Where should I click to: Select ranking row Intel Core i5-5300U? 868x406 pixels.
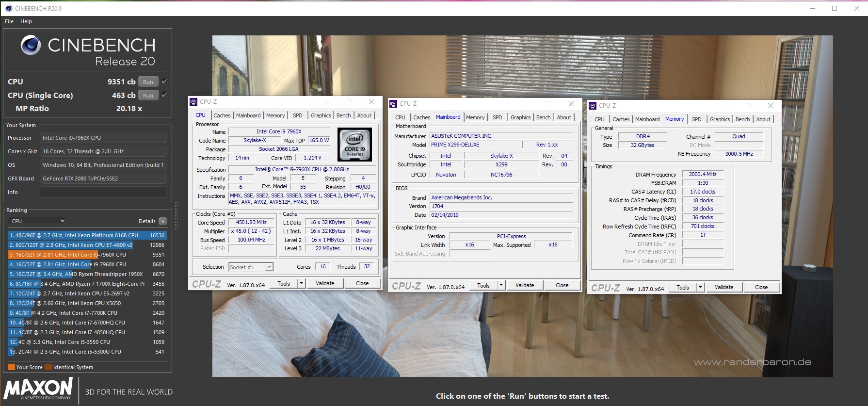(x=87, y=352)
